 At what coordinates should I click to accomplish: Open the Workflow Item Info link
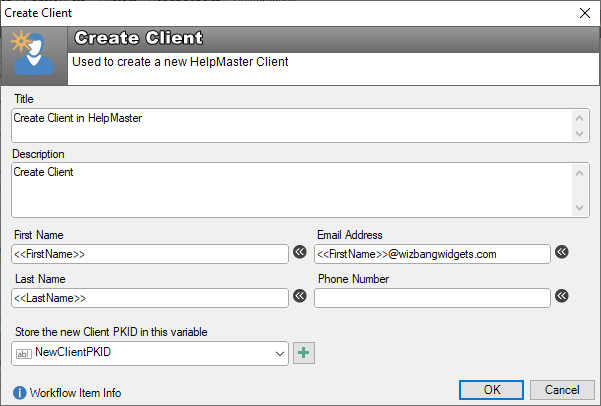tap(76, 393)
